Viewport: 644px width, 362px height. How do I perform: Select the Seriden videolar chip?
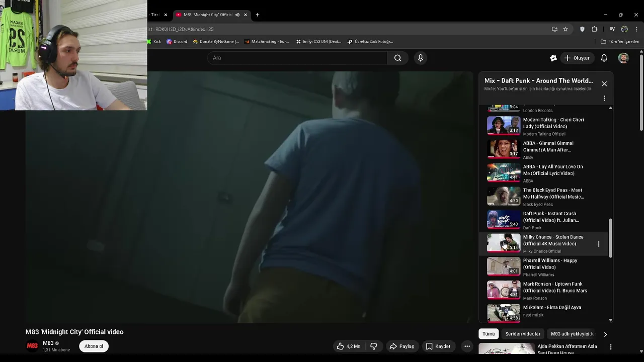[x=523, y=334]
